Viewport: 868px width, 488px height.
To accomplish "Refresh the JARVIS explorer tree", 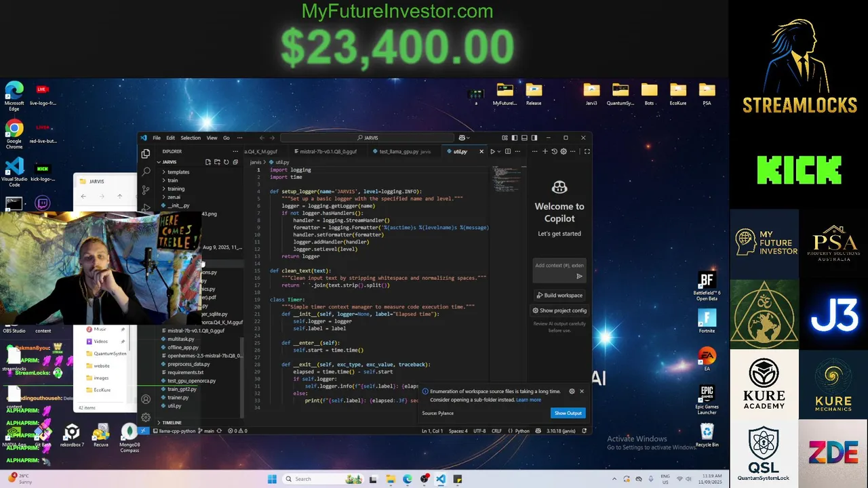I will tap(226, 162).
